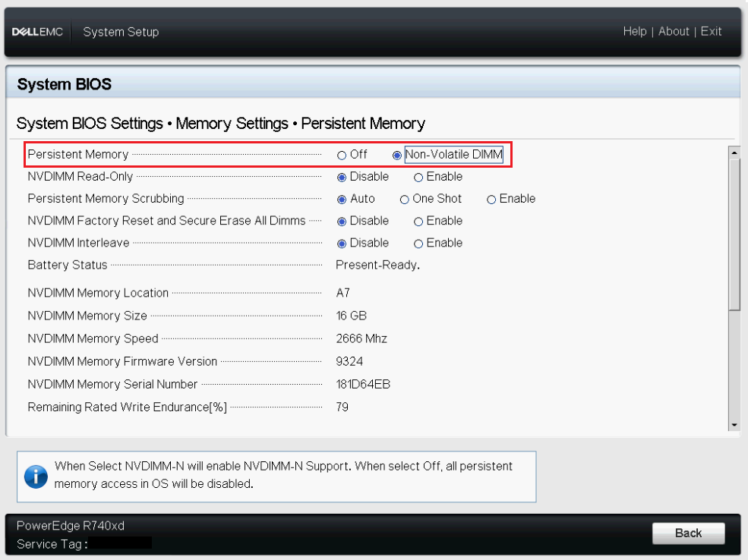Image resolution: width=748 pixels, height=560 pixels.
Task: Click Exit in the top bar
Action: tap(711, 31)
